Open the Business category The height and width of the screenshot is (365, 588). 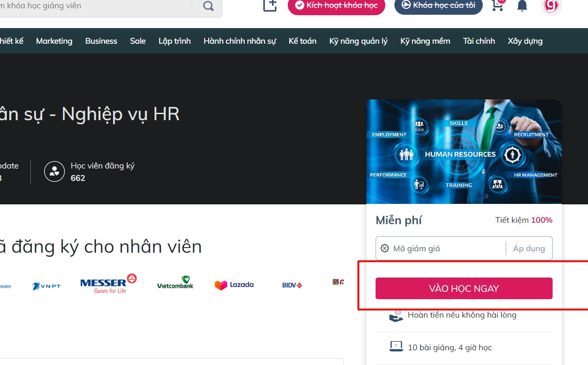coord(101,41)
